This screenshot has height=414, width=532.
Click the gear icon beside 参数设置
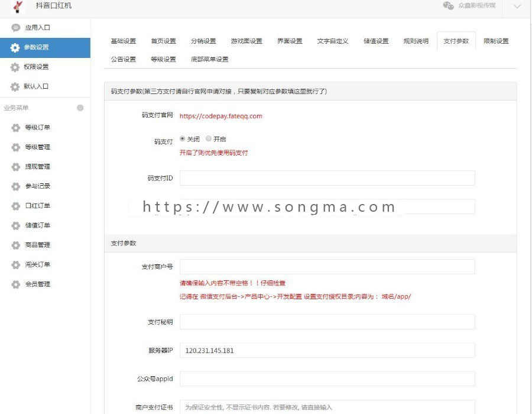(15, 47)
